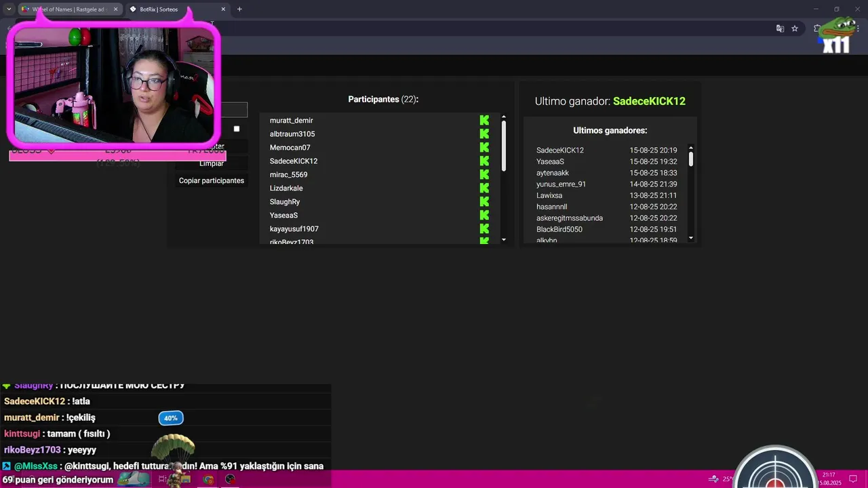Viewport: 868px width, 488px height.
Task: Switch to BotRix Sorteos tab
Action: (x=178, y=9)
